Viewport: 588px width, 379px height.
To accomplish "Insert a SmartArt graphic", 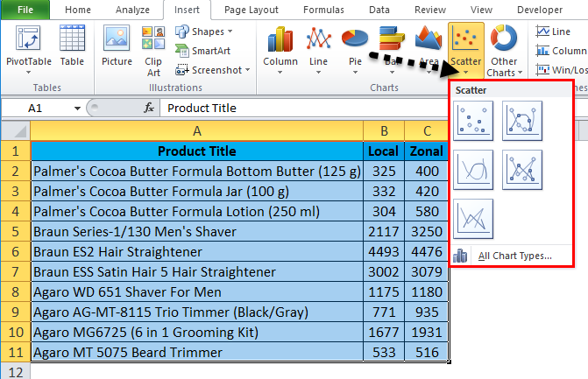I will pyautogui.click(x=203, y=51).
